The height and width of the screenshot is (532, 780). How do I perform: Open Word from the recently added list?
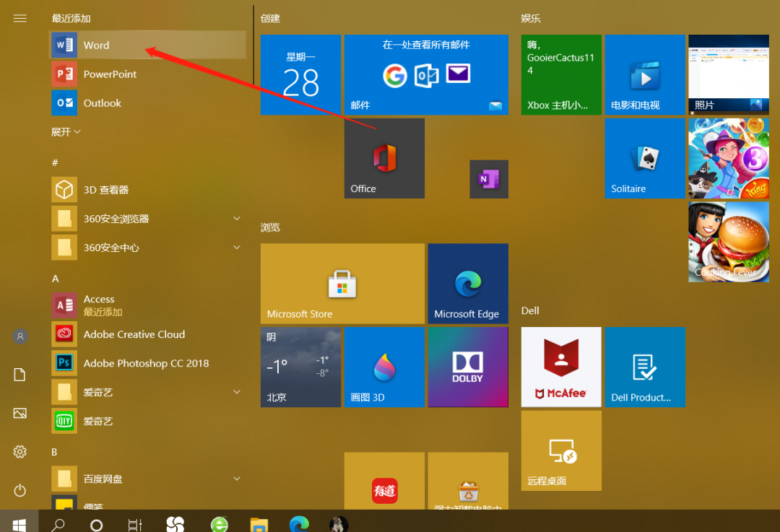tap(148, 45)
